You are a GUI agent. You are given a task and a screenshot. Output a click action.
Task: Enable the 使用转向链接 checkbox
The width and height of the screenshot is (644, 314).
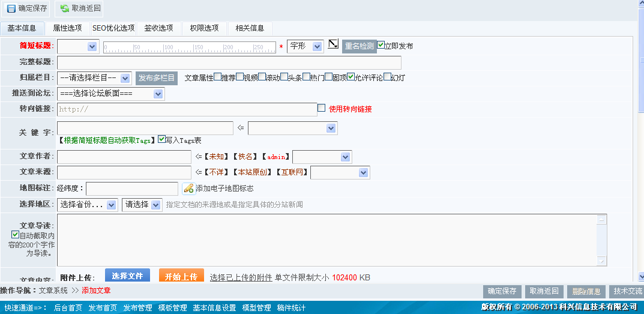click(322, 108)
